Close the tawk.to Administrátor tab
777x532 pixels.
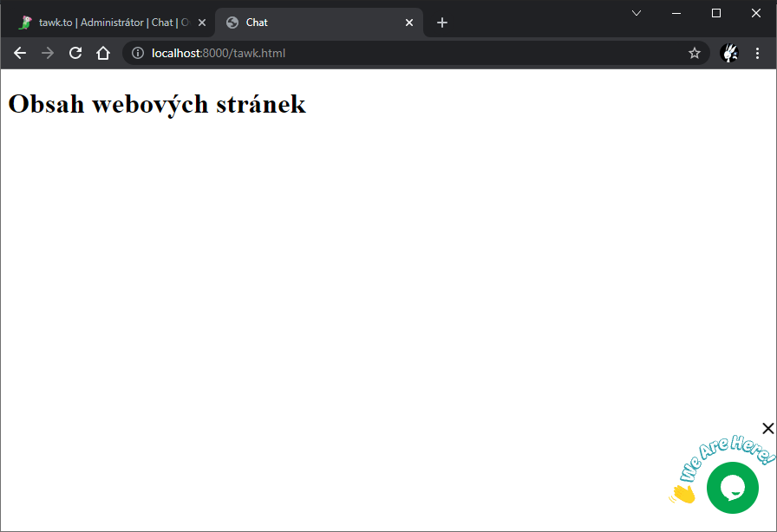(202, 23)
